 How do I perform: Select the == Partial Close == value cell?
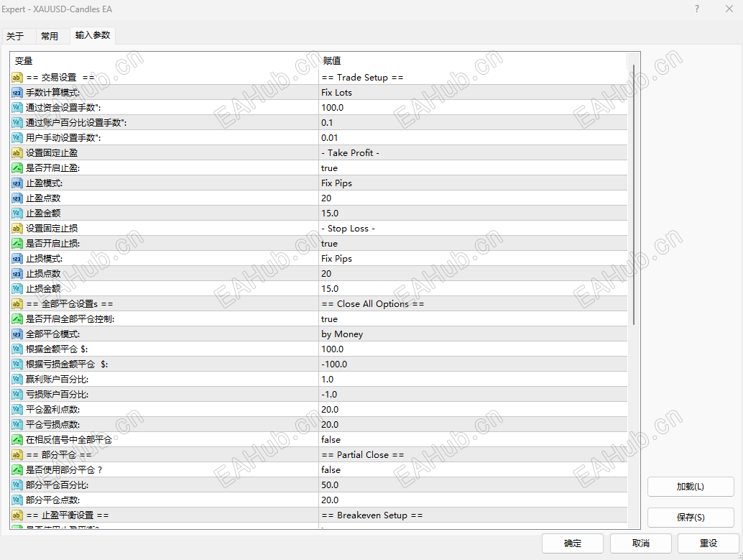[473, 455]
